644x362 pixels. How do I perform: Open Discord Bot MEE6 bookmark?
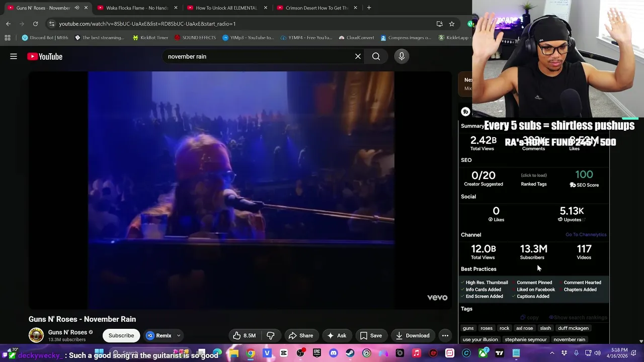(x=45, y=38)
